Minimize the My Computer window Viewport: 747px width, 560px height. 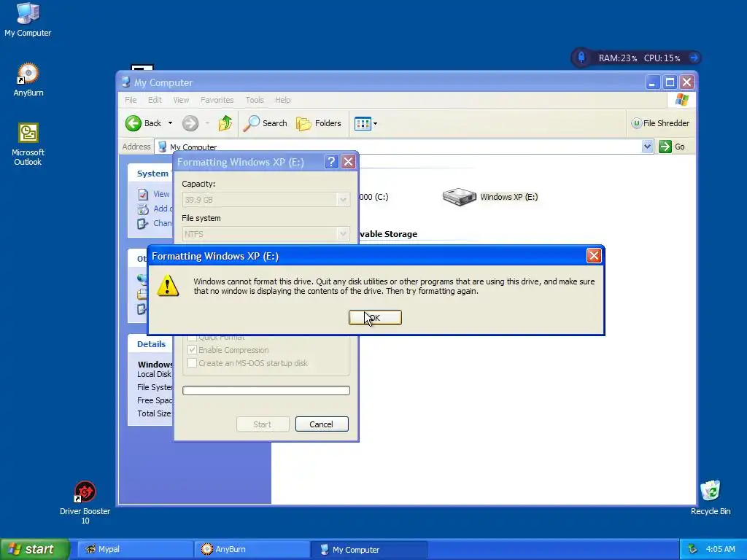tap(653, 82)
